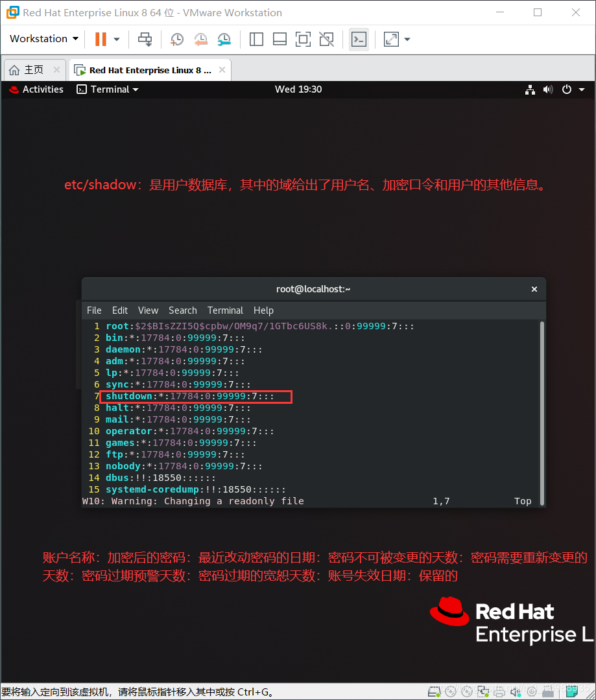Open the GNOME Activities overview
This screenshot has width=596, height=700.
(36, 89)
